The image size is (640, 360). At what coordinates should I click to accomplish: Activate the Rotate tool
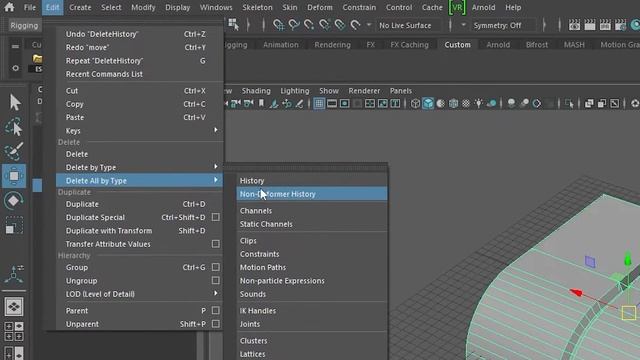tap(14, 200)
